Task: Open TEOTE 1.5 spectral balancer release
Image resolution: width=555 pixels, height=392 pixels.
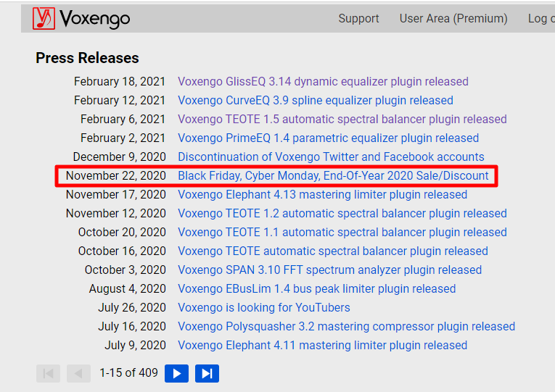Action: [342, 120]
